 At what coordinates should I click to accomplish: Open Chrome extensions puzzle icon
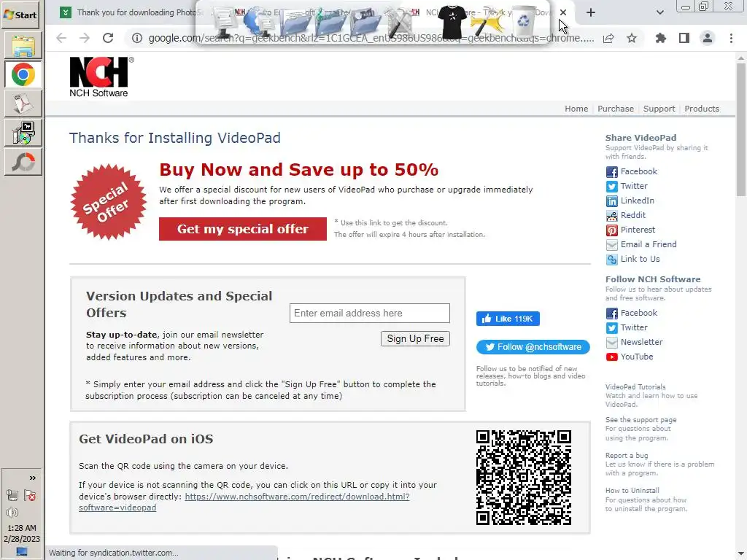coord(661,38)
